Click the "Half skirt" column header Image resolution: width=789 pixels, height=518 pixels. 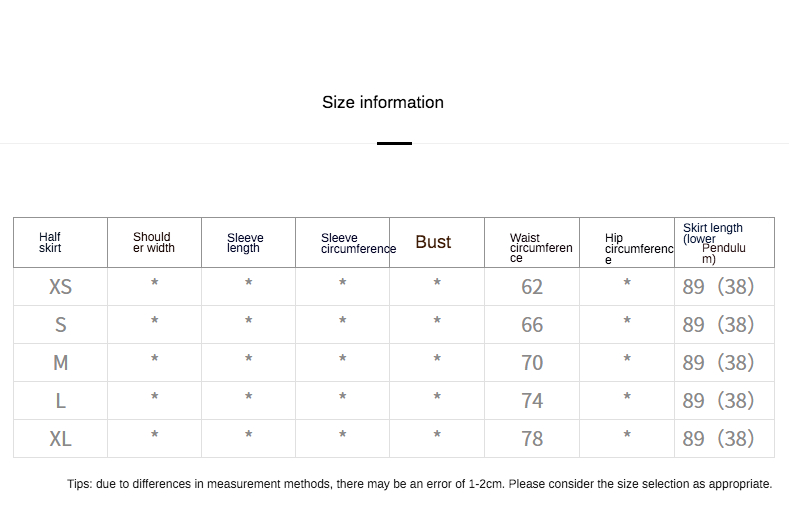pyautogui.click(x=51, y=243)
